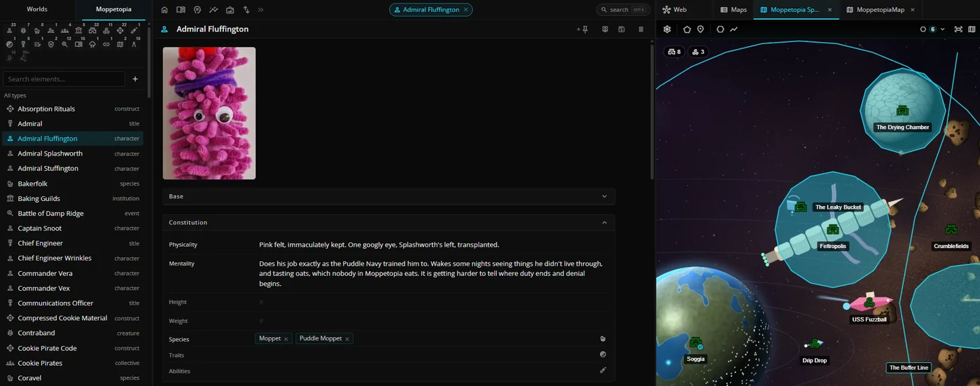The width and height of the screenshot is (980, 386).
Task: Select Captain Snoot in element list
Action: 73,228
